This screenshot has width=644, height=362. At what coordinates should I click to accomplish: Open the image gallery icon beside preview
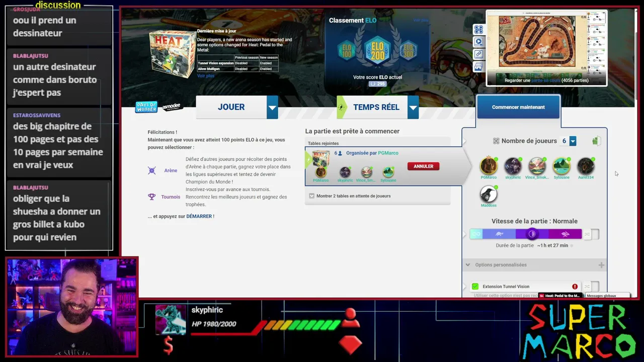tap(478, 67)
